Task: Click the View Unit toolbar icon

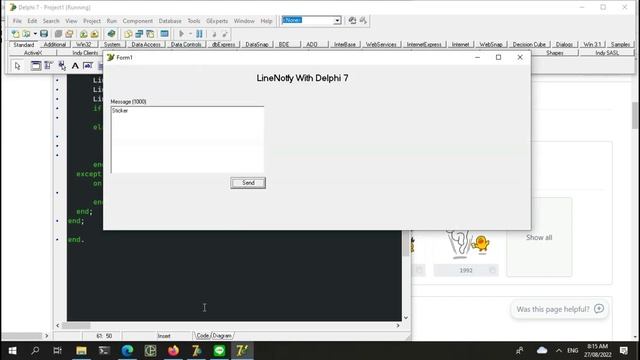Action: pos(128,34)
